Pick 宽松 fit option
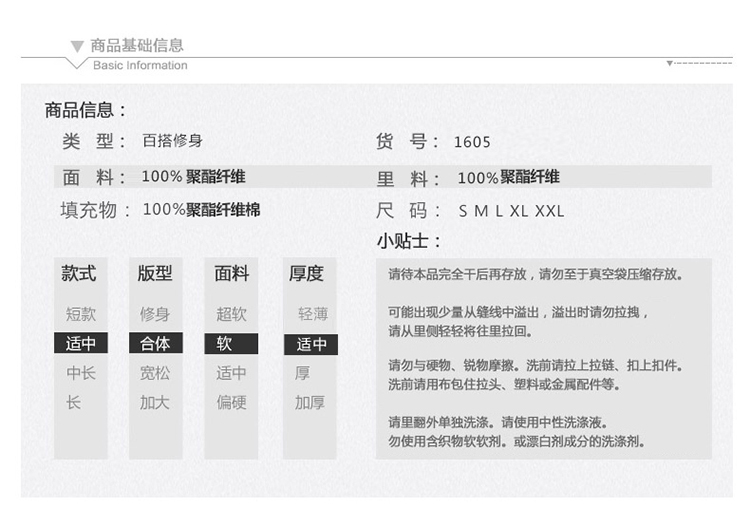The image size is (750, 526). click(155, 373)
